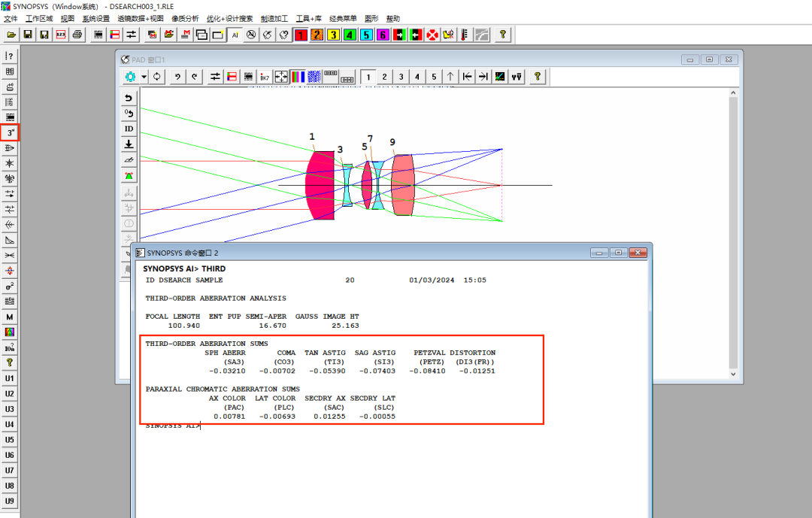Select yellow configuration button 3
Screen dimensions: 812x518
tap(334, 35)
